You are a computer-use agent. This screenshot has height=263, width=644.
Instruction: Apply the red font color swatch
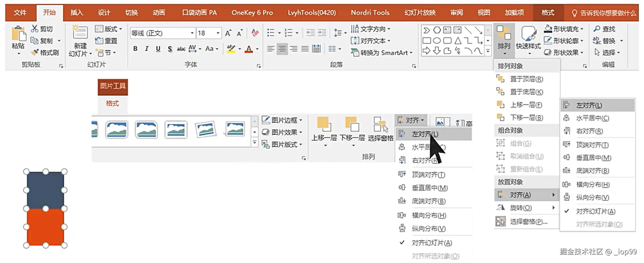pos(249,49)
